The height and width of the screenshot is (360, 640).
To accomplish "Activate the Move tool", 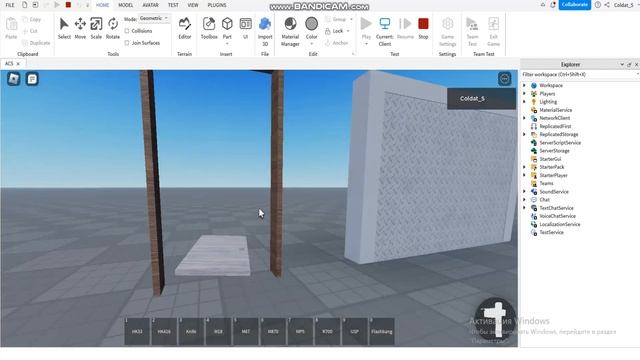I will pos(80,28).
